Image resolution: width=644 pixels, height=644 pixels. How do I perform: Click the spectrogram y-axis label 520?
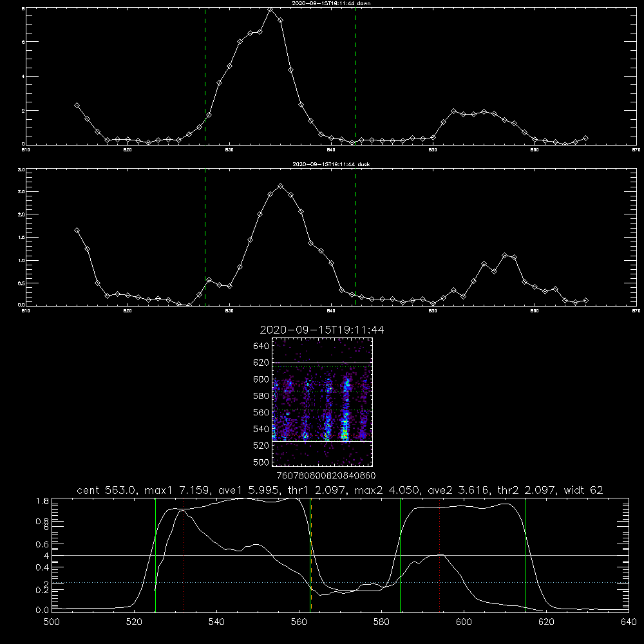[x=261, y=446]
